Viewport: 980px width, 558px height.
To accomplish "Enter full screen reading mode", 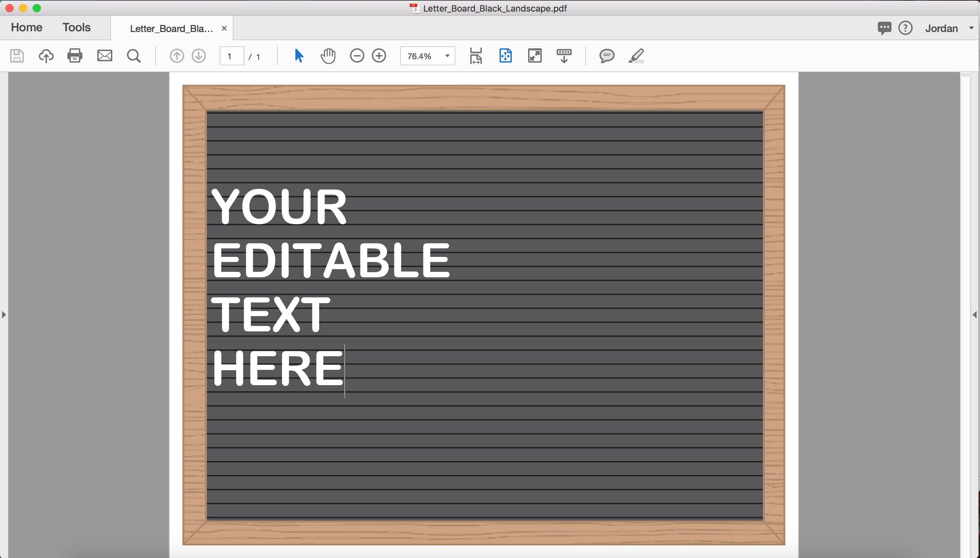I will tap(535, 55).
